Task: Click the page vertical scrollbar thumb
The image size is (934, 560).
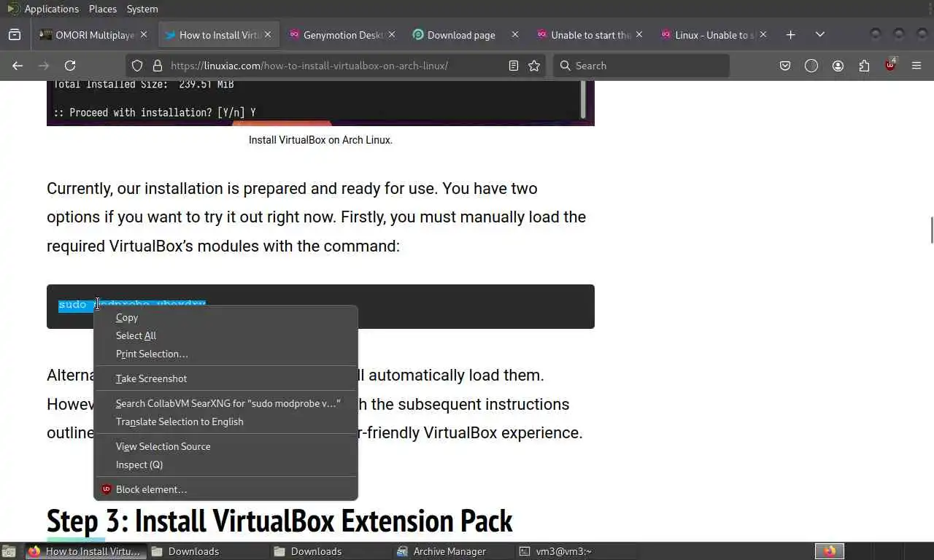Action: (931, 230)
